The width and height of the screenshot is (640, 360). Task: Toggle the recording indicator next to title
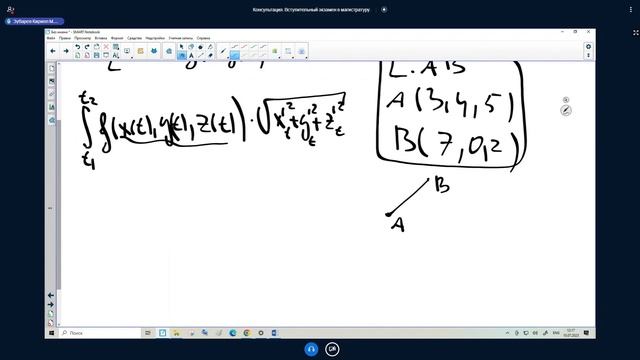[x=384, y=9]
